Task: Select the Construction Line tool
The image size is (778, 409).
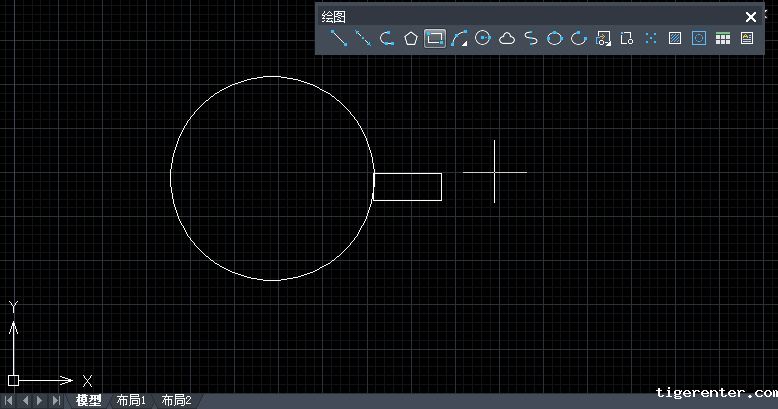Action: [x=363, y=39]
